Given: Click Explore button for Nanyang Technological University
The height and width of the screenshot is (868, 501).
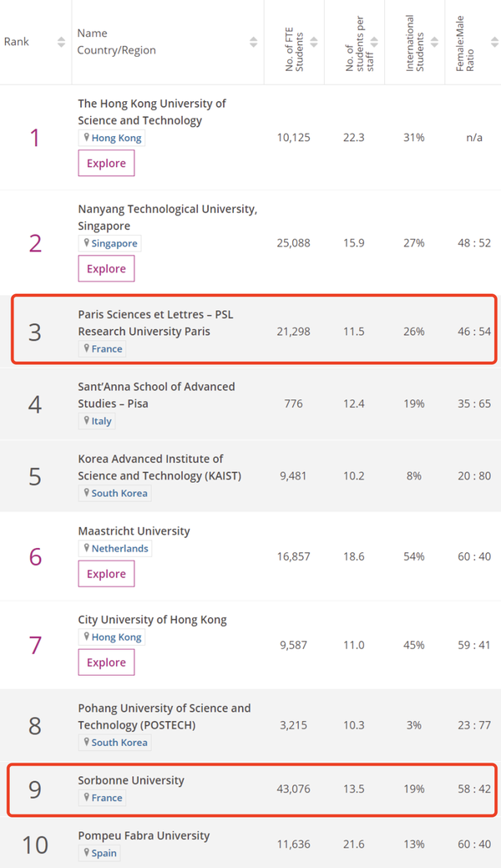Looking at the screenshot, I should (106, 268).
